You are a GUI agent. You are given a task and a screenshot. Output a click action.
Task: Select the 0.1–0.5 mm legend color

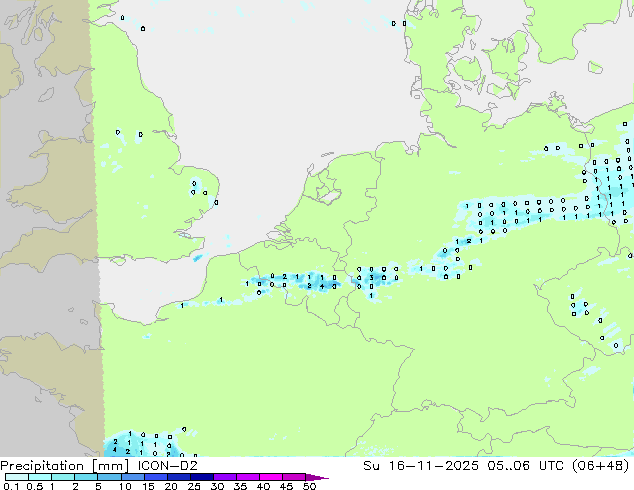pos(17,477)
